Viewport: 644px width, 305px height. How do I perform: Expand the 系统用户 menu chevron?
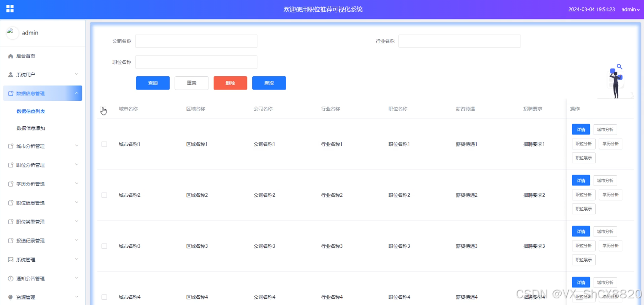click(x=77, y=74)
